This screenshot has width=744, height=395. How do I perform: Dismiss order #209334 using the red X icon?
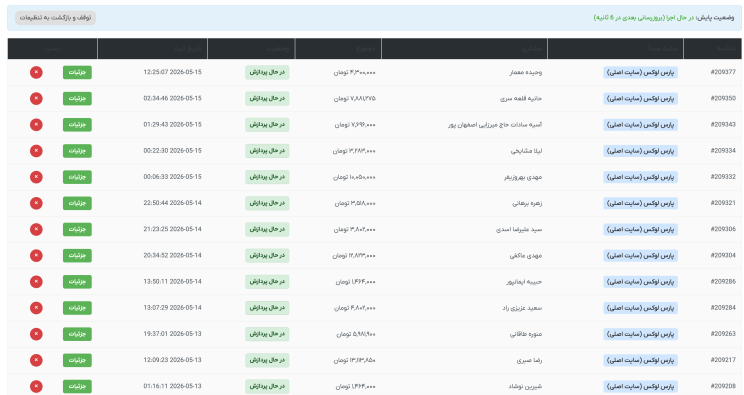tap(36, 150)
